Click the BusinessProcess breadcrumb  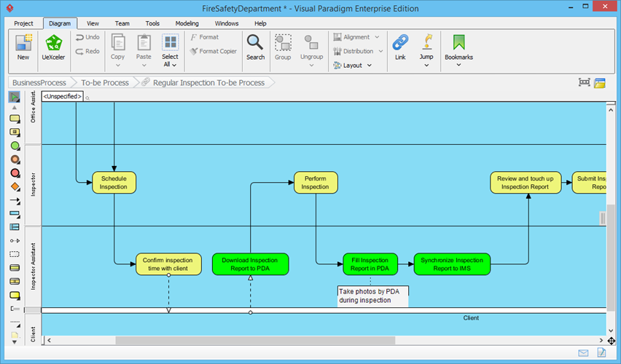(x=39, y=83)
